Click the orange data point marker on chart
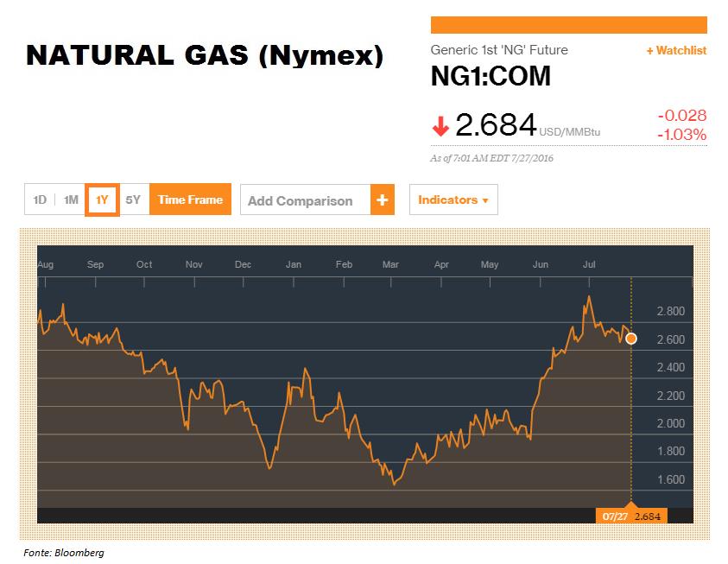This screenshot has width=728, height=564. click(631, 339)
